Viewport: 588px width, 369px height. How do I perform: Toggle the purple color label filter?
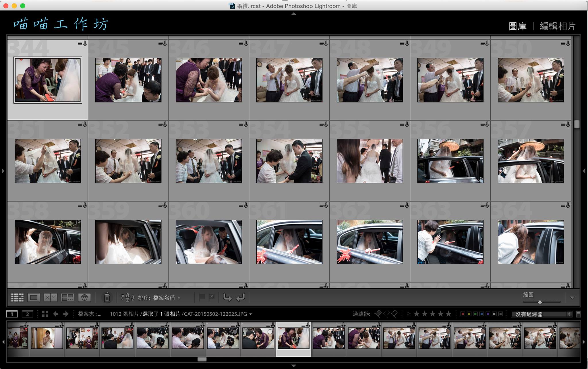pos(488,314)
